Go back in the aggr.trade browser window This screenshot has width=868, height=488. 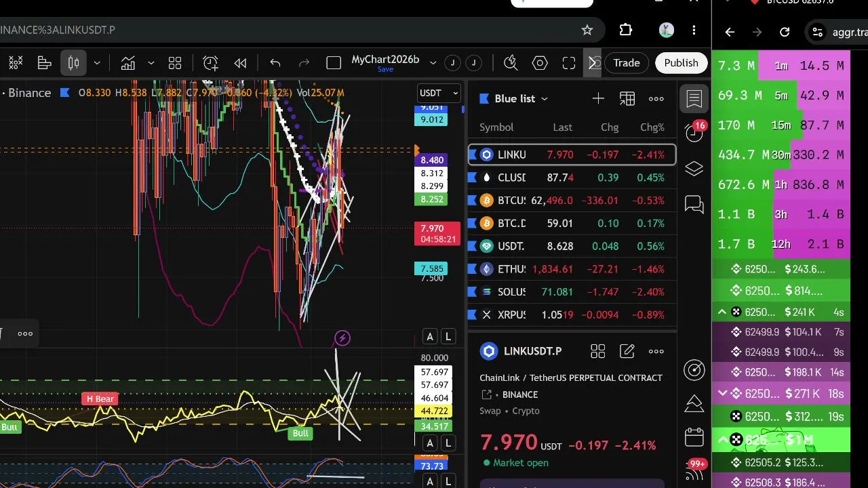pyautogui.click(x=730, y=32)
